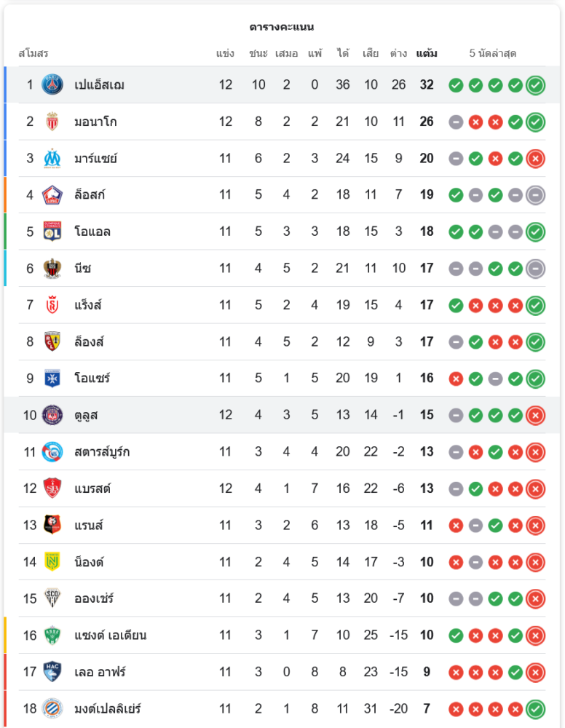
Task: Click the Marseille club logo
Action: pyautogui.click(x=52, y=158)
